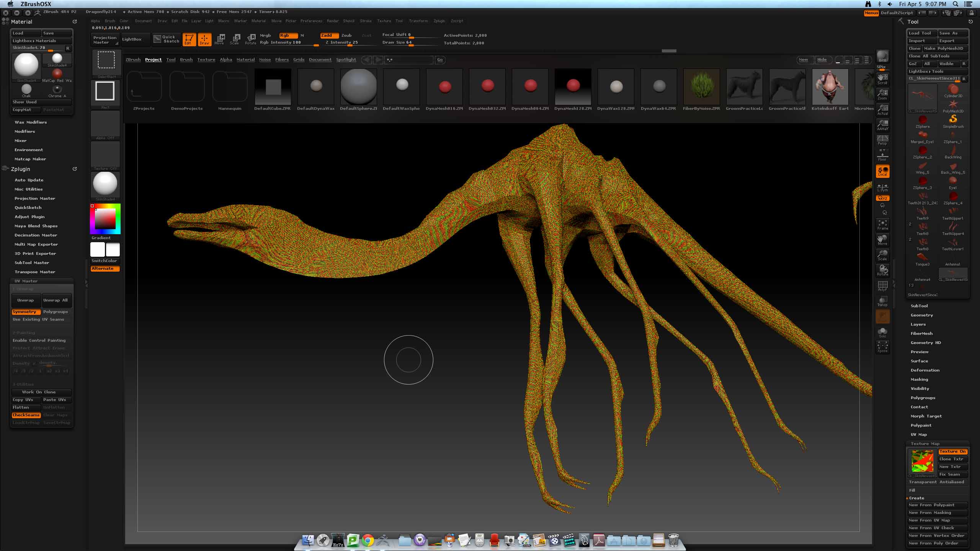
Task: Click the Floor grid icon
Action: pyautogui.click(x=882, y=155)
